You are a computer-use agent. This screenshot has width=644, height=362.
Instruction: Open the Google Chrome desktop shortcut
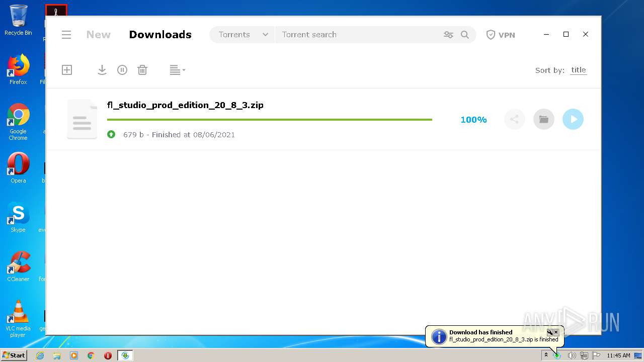18,122
